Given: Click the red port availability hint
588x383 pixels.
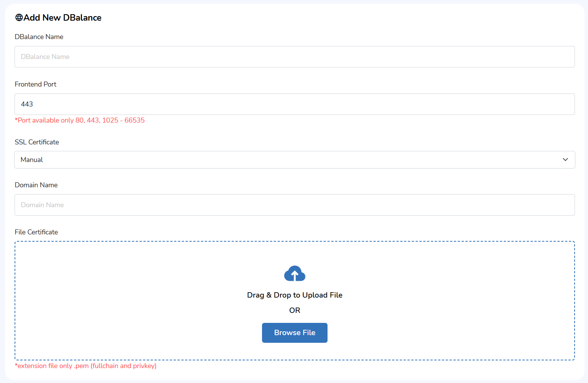Looking at the screenshot, I should (80, 120).
